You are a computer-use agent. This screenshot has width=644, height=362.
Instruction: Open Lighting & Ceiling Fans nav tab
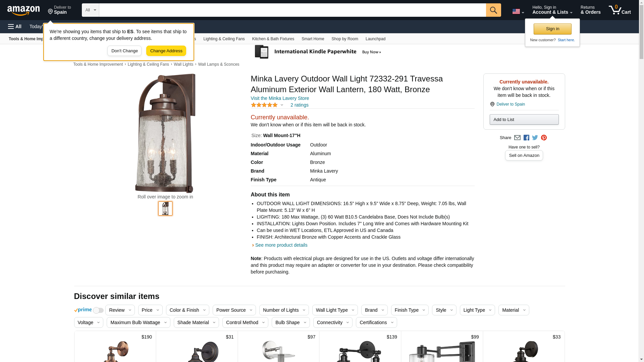[224, 39]
